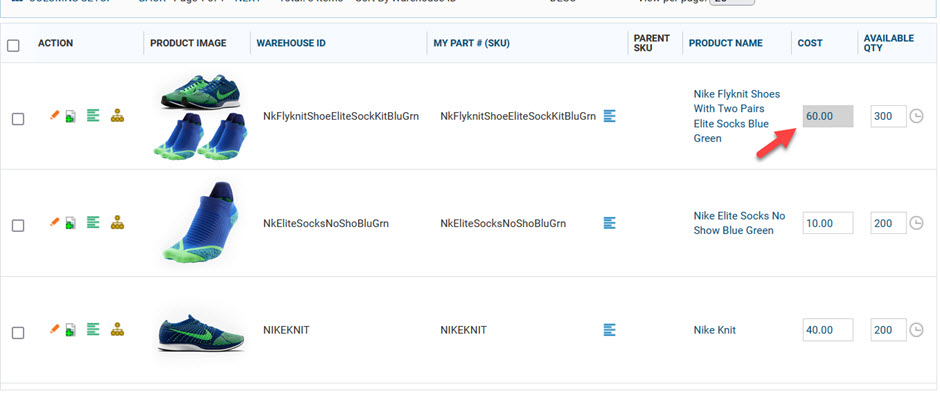
Task: Open the Nike Knit product link
Action: coord(715,330)
